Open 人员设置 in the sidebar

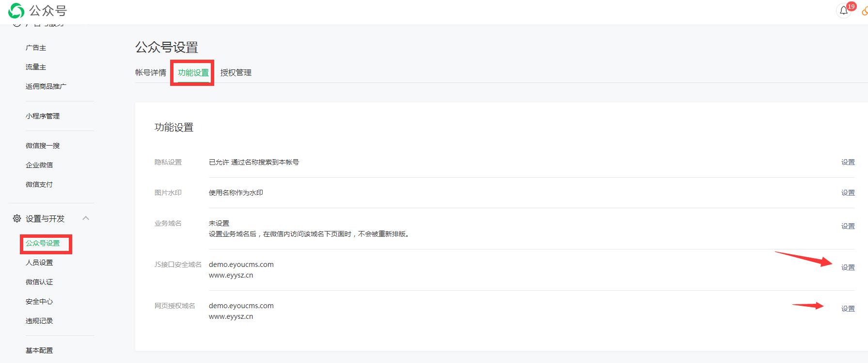coord(39,263)
